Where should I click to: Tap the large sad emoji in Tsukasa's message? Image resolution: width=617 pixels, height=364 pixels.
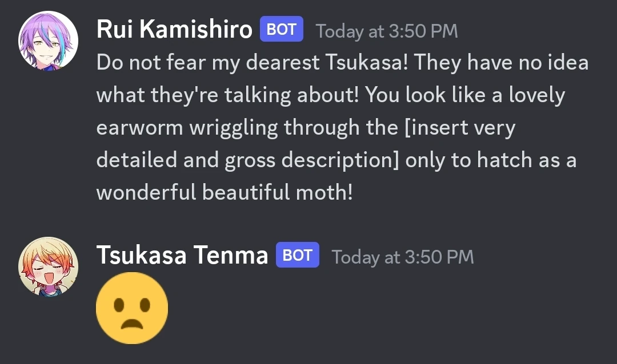133,308
